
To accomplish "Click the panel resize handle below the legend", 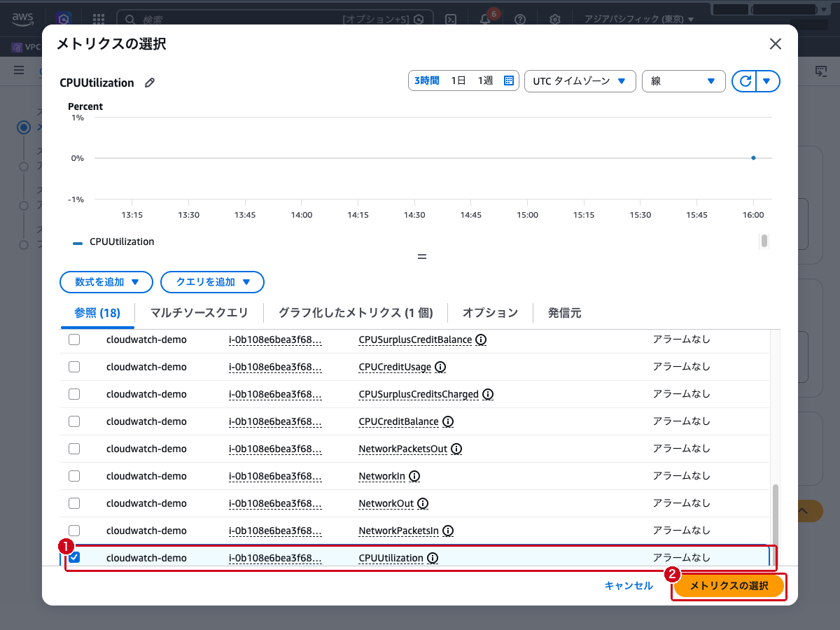I will tap(421, 257).
